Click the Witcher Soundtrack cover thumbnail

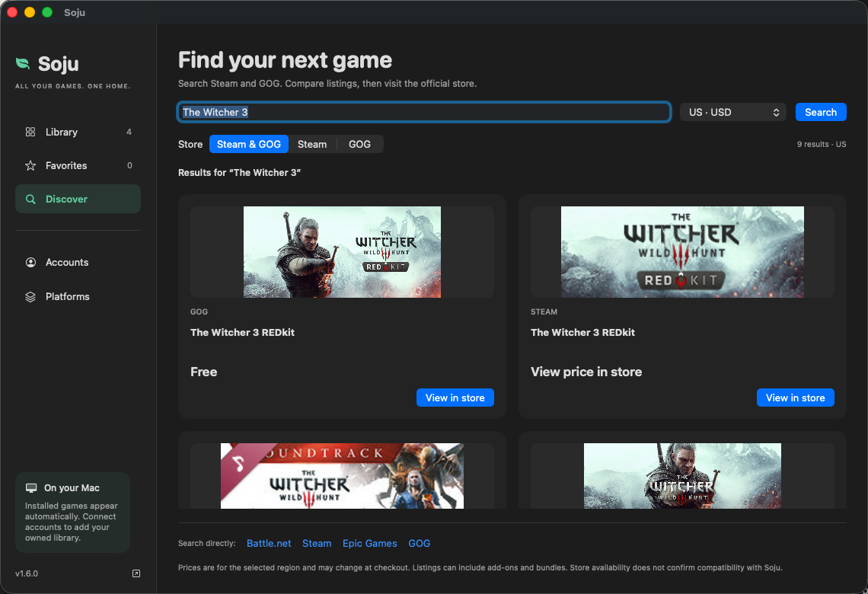pos(342,475)
